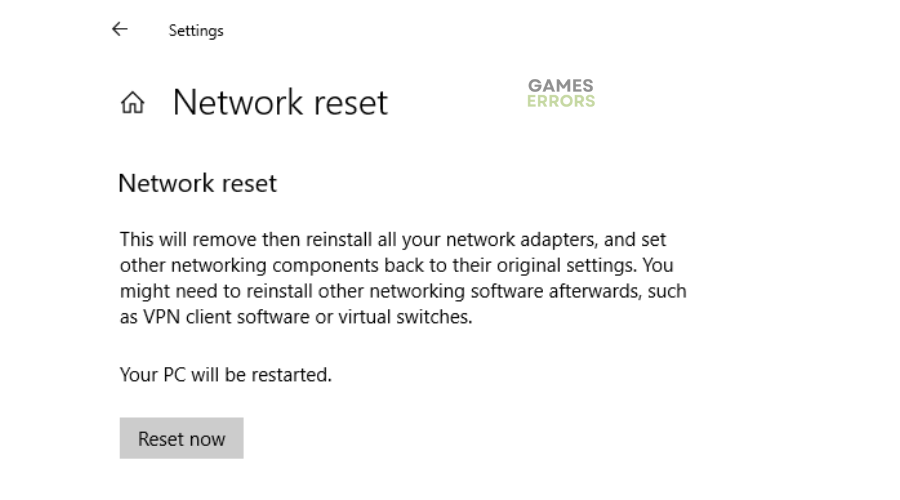Click the line 'as VPN client software'
This screenshot has height=500, width=900.
(x=296, y=317)
